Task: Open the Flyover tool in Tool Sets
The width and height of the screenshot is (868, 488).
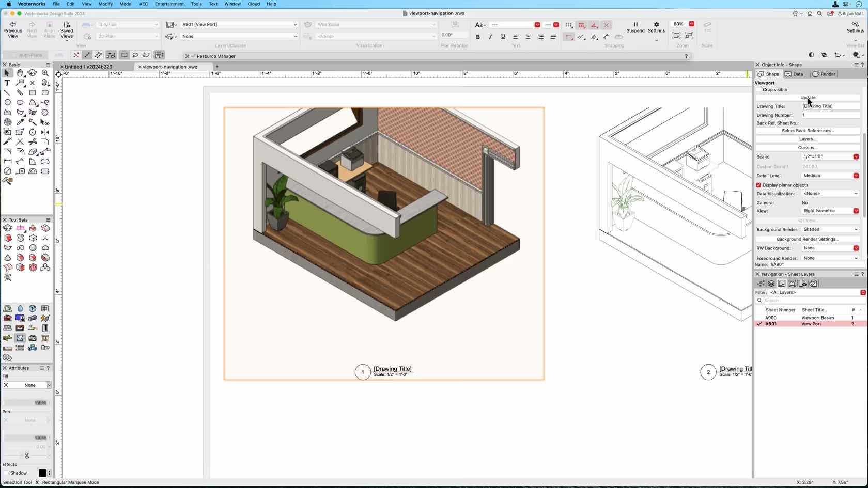Action: (x=7, y=228)
